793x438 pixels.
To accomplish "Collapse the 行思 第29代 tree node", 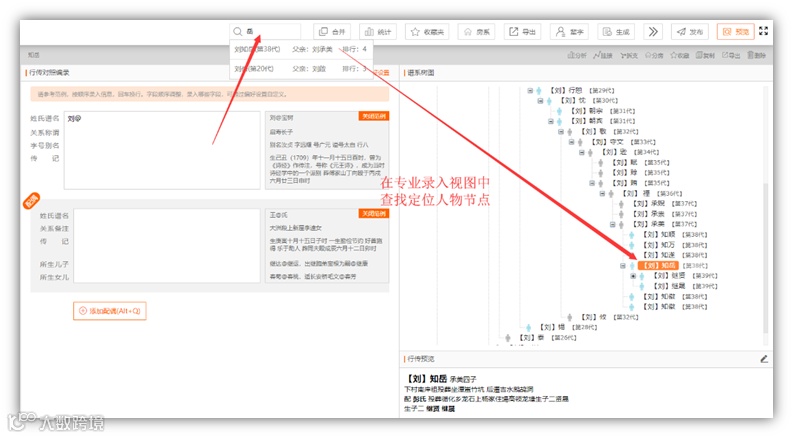I will (530, 91).
